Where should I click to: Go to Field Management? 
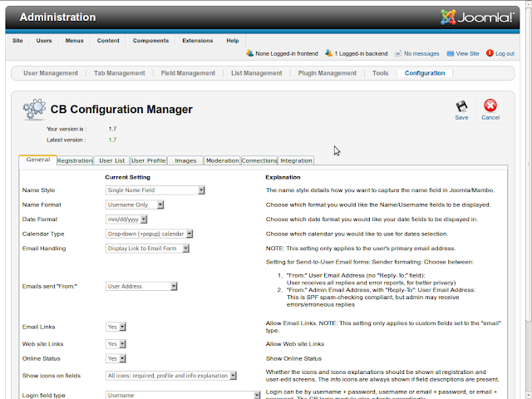click(188, 73)
